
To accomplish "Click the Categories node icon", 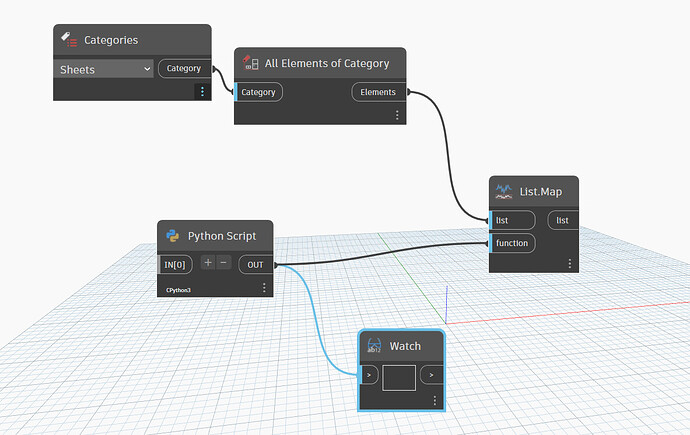I will click(x=69, y=40).
